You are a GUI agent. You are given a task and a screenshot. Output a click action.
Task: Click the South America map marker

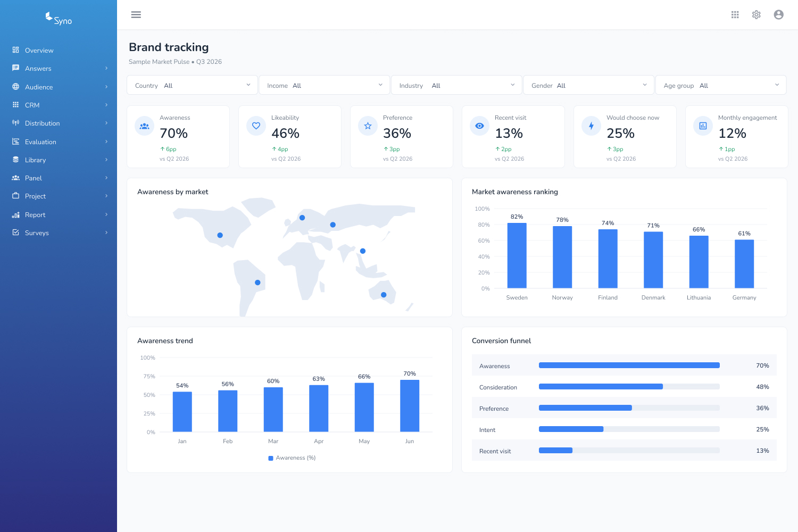click(257, 282)
